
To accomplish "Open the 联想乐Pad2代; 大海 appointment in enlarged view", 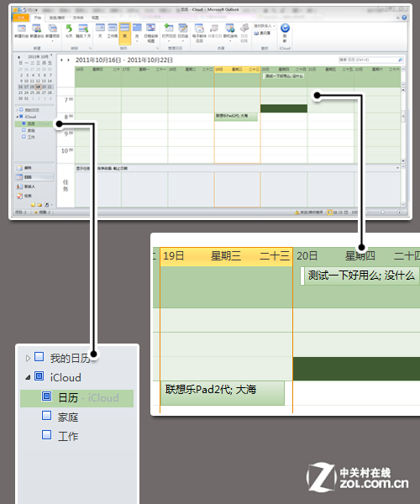I will 223,393.
